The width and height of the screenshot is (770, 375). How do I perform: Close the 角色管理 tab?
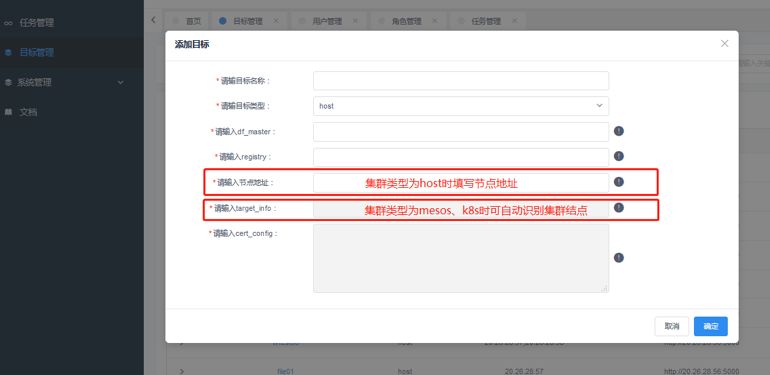coord(435,21)
